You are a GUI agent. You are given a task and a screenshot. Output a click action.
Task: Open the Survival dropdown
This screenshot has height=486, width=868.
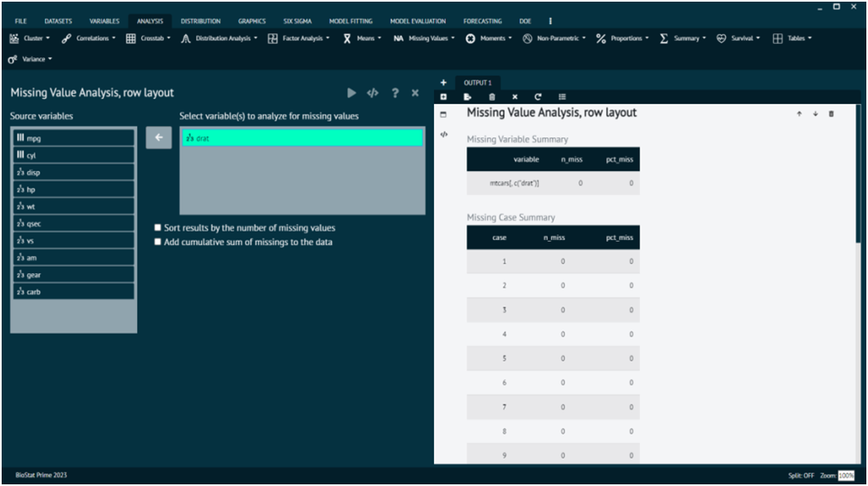(x=738, y=38)
